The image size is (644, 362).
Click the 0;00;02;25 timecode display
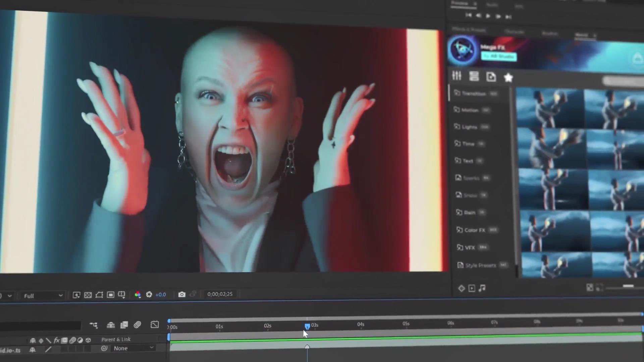pyautogui.click(x=220, y=294)
